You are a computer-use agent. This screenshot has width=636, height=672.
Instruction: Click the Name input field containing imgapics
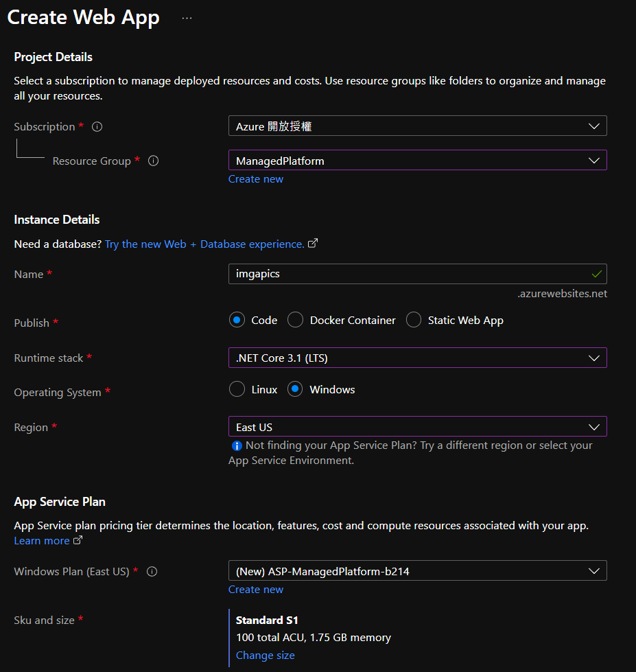pos(405,274)
